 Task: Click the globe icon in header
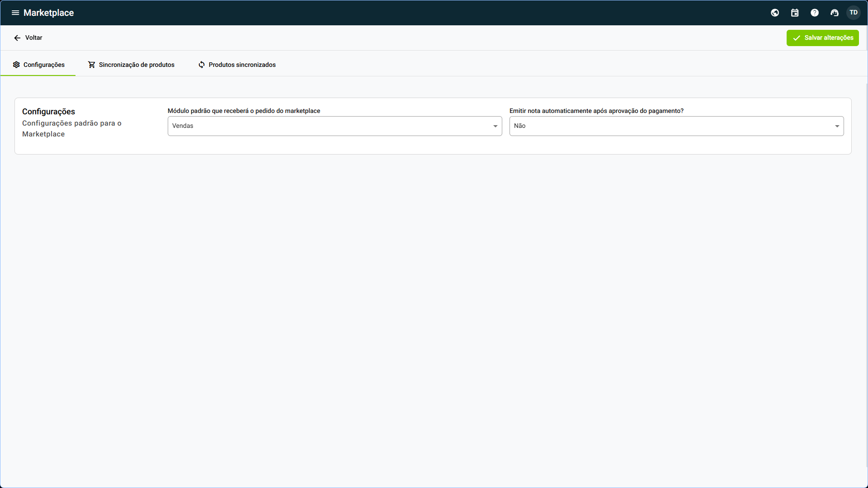click(x=775, y=13)
